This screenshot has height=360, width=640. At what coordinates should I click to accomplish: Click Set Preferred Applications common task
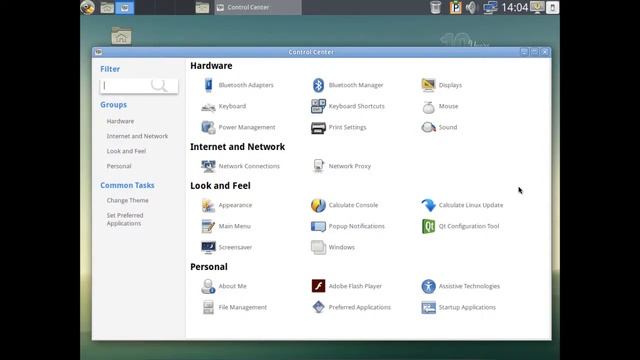125,219
